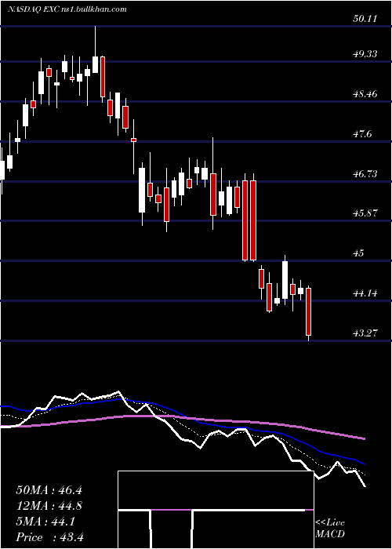The height and width of the screenshot is (549, 392).
Task: Click the Price : 43.4 readout
Action: 49,537
